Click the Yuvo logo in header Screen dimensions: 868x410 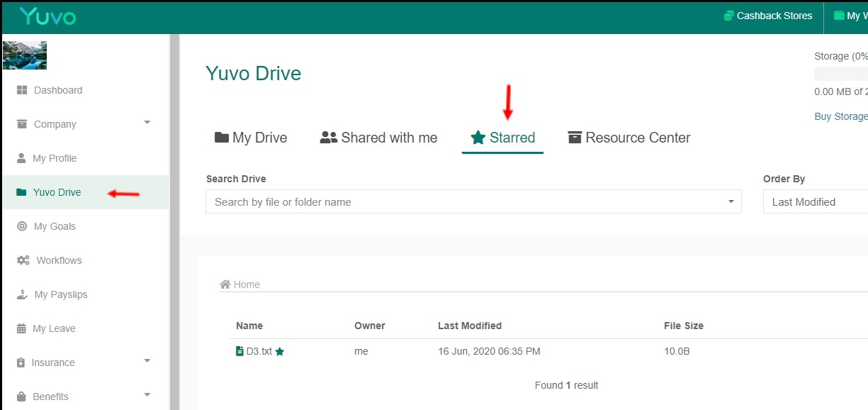pos(47,16)
